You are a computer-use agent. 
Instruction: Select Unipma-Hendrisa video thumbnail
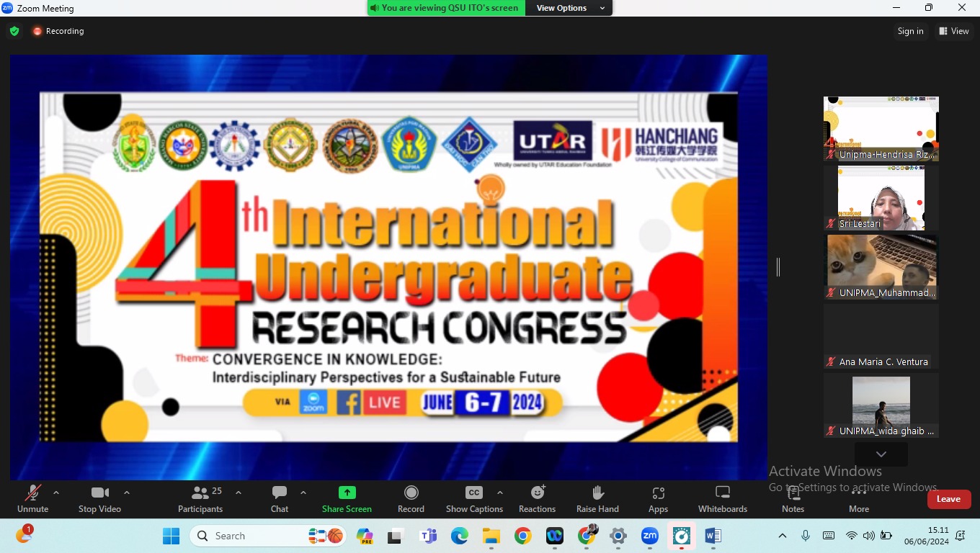881,129
